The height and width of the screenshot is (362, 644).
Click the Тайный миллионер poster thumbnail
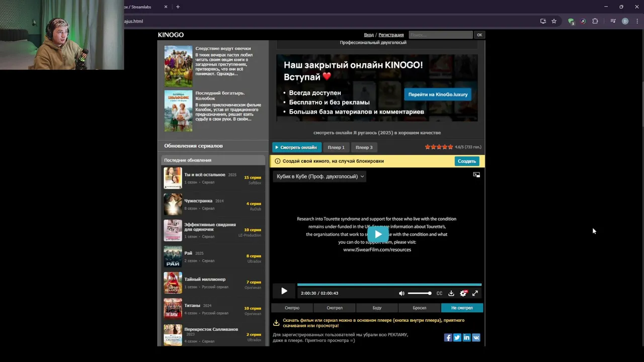pyautogui.click(x=173, y=283)
